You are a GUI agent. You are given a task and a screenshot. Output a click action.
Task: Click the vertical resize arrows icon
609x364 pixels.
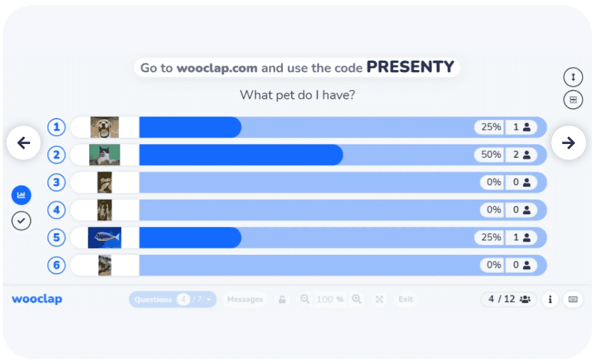point(573,77)
